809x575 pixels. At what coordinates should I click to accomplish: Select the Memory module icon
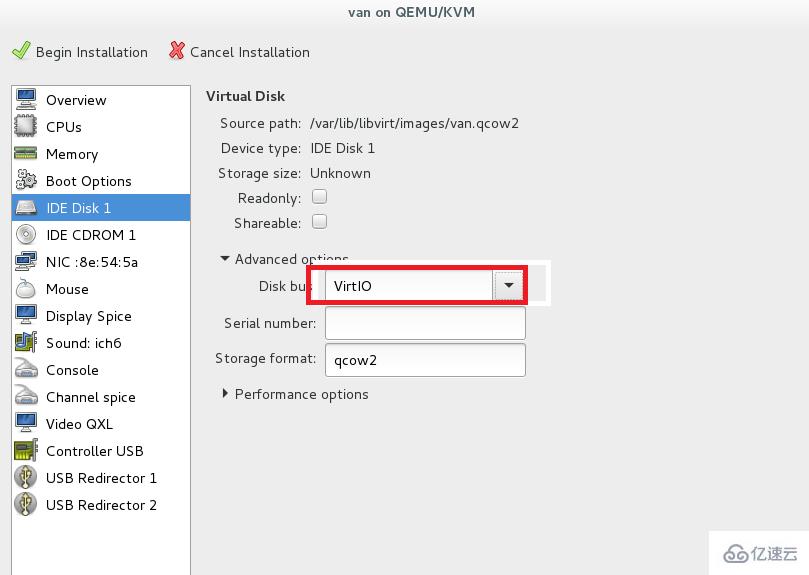pyautogui.click(x=26, y=154)
